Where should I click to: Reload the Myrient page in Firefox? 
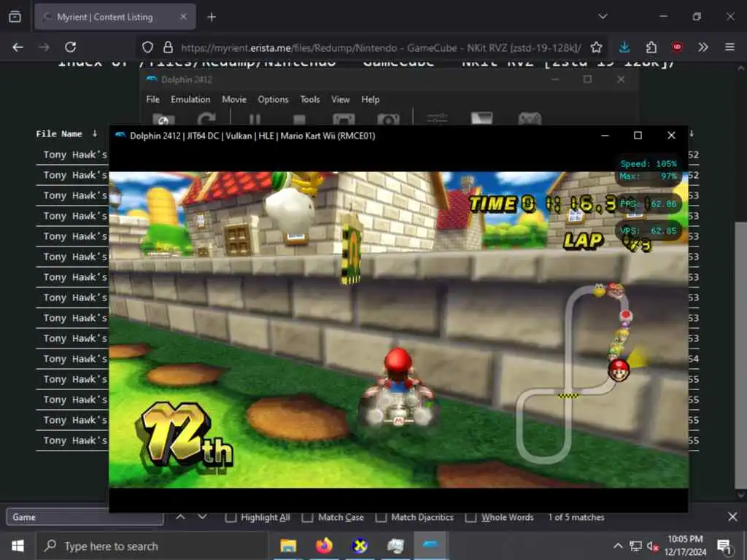(71, 47)
